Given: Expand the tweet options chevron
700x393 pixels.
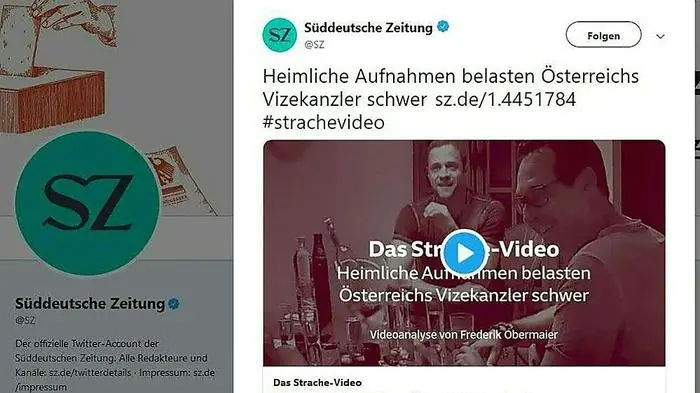Looking at the screenshot, I should point(660,37).
